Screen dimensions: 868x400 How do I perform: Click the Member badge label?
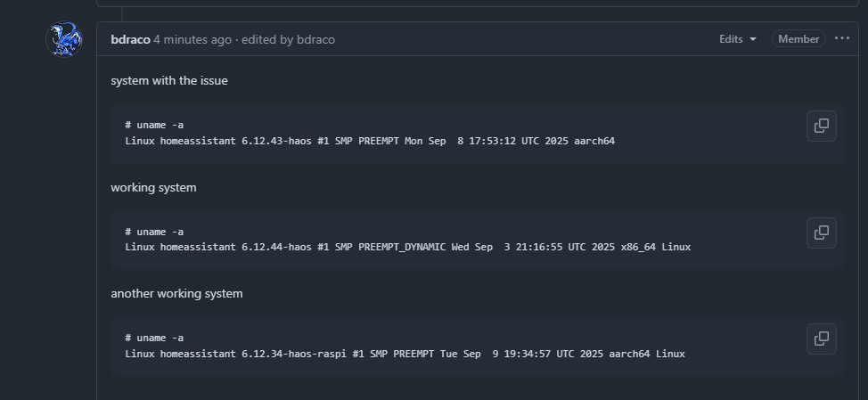[798, 39]
